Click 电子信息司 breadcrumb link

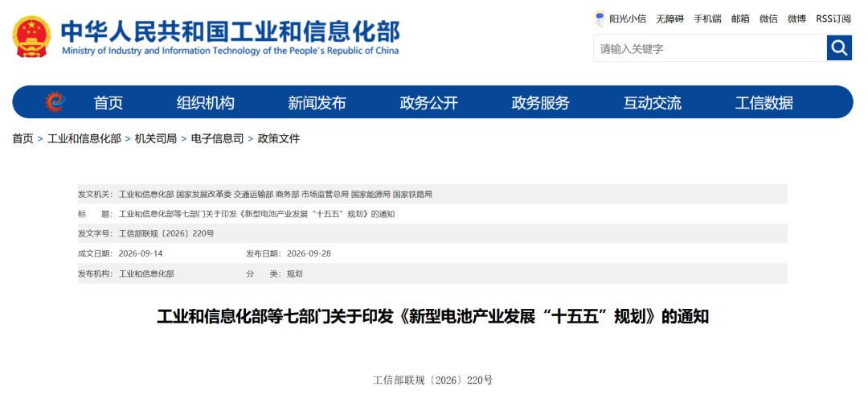point(218,138)
